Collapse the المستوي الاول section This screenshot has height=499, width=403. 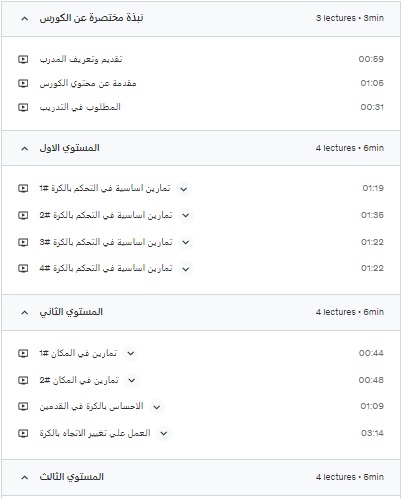(25, 148)
